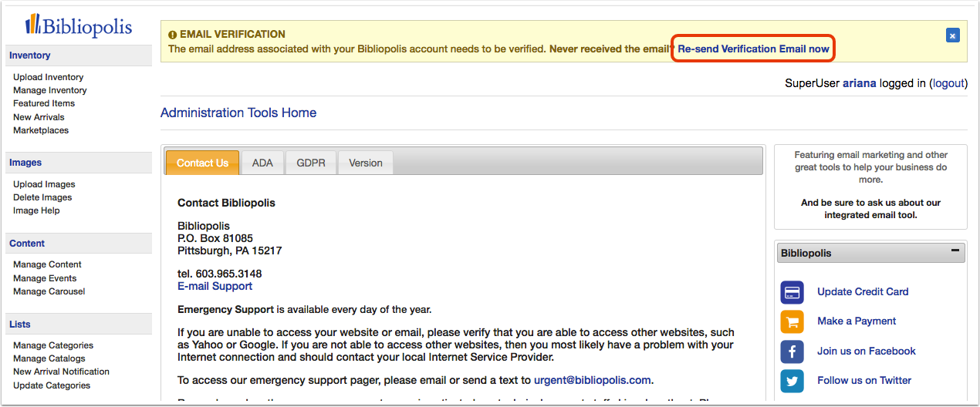Viewport: 980px width, 407px height.
Task: Open the Version tab
Action: pos(366,163)
